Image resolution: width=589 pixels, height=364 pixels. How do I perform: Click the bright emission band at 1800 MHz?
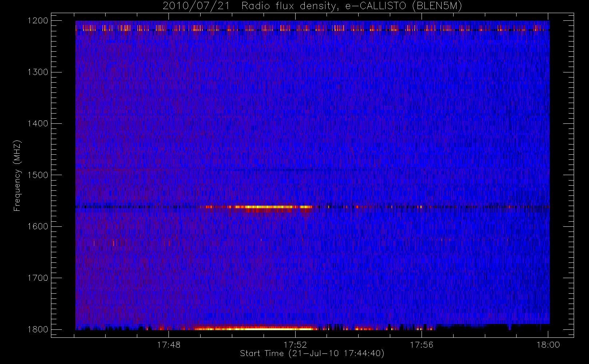click(x=255, y=328)
